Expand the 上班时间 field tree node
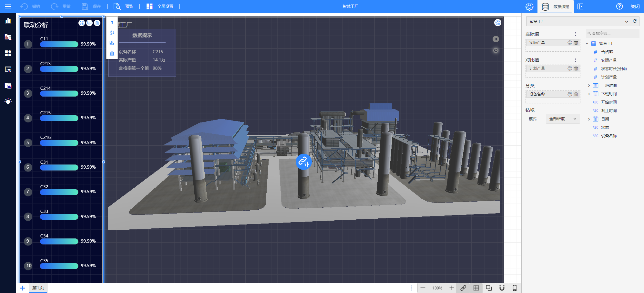 pos(589,86)
